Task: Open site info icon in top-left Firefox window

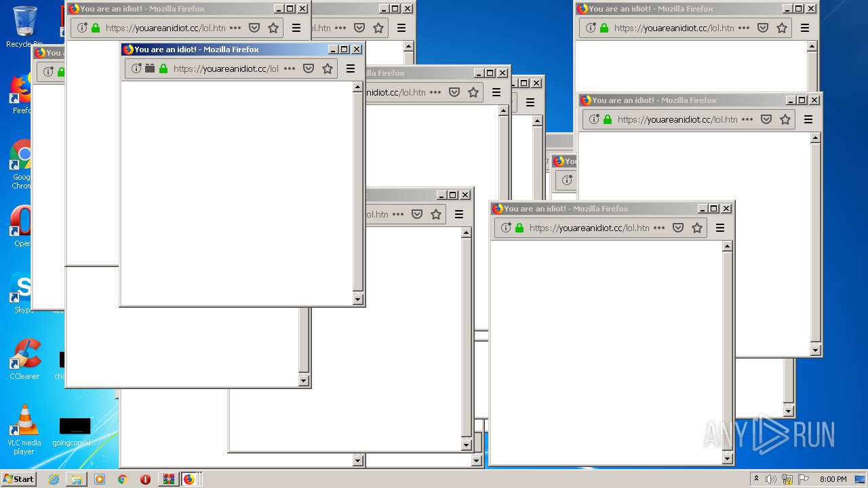Action: (82, 28)
